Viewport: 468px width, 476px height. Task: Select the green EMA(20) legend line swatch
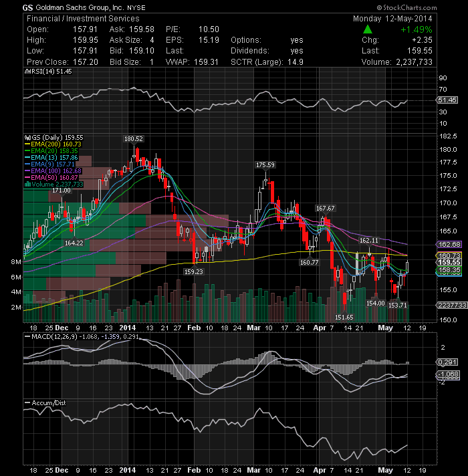coord(27,151)
